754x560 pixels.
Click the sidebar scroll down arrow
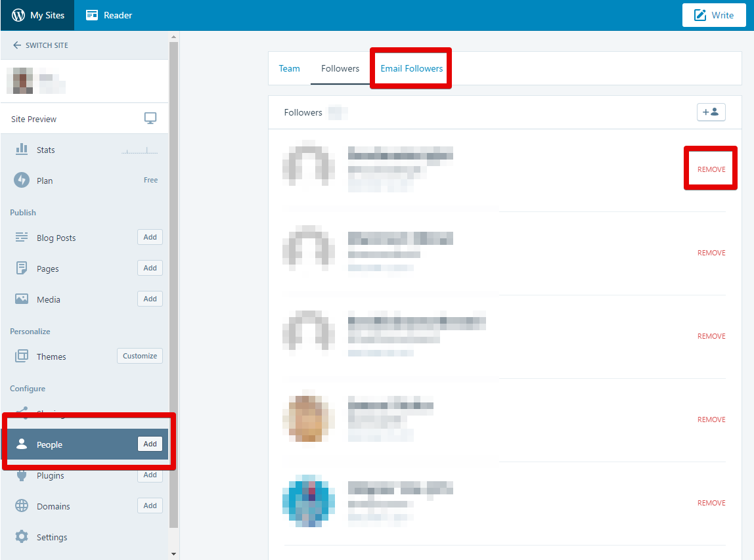(173, 554)
